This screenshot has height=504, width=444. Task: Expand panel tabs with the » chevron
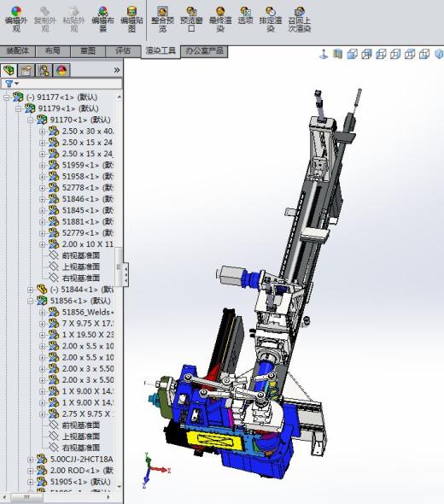117,70
